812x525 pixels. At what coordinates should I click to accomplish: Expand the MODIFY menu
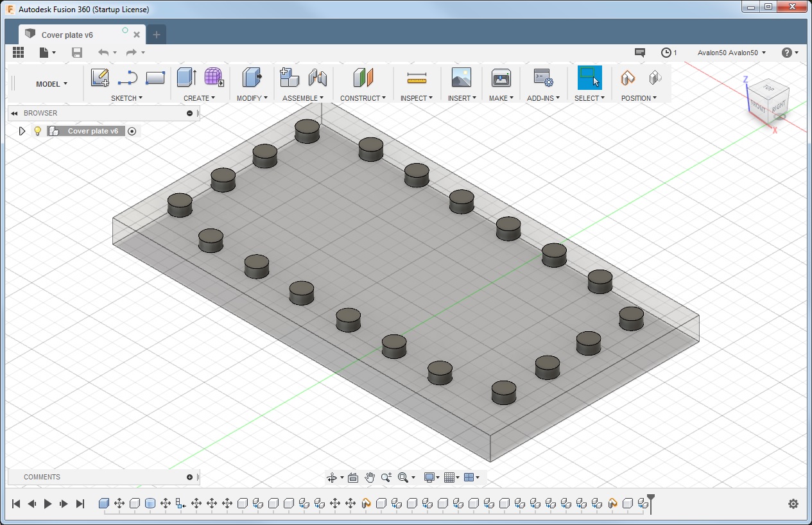click(x=252, y=98)
